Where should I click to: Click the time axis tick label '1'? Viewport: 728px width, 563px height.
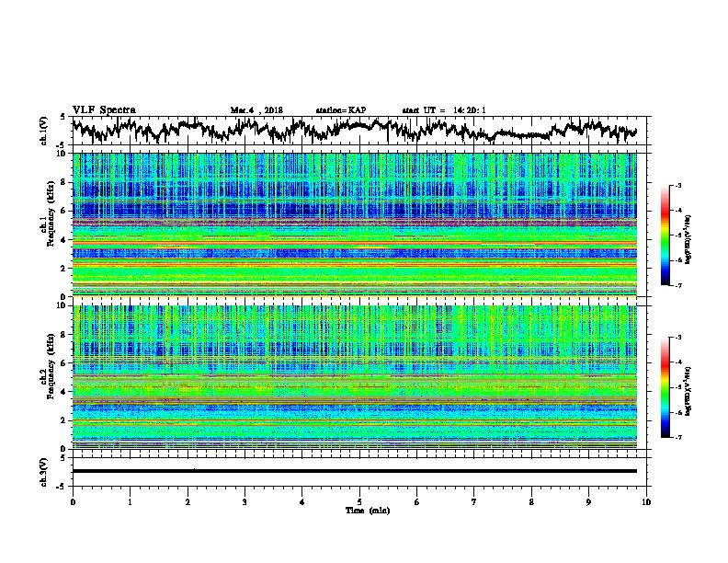[130, 502]
